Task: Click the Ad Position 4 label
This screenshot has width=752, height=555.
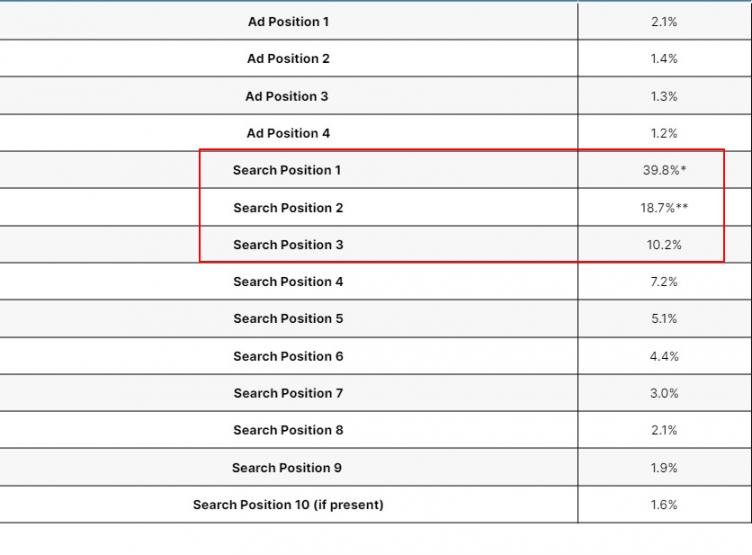Action: pyautogui.click(x=288, y=133)
